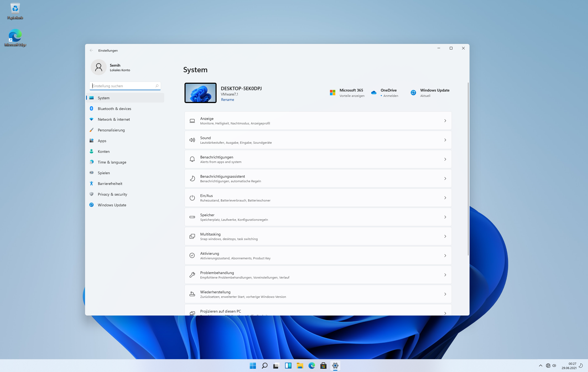Click the Ein/Aus power icon
Viewport: 588px width, 372px height.
click(x=192, y=198)
